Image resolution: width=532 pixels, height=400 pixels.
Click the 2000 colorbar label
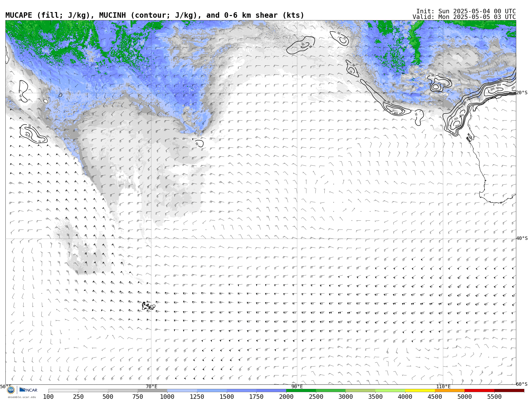tap(286, 397)
